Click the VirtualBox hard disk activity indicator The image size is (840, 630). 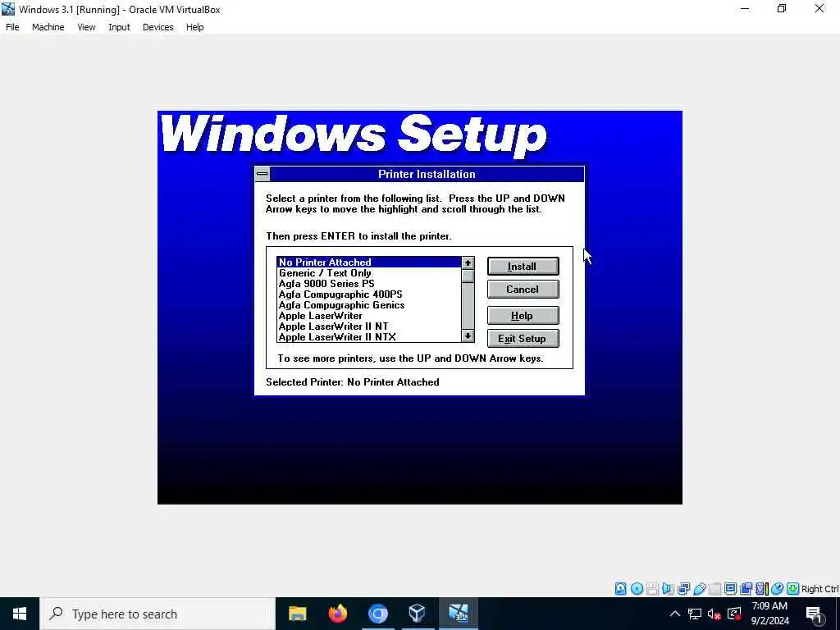620,589
